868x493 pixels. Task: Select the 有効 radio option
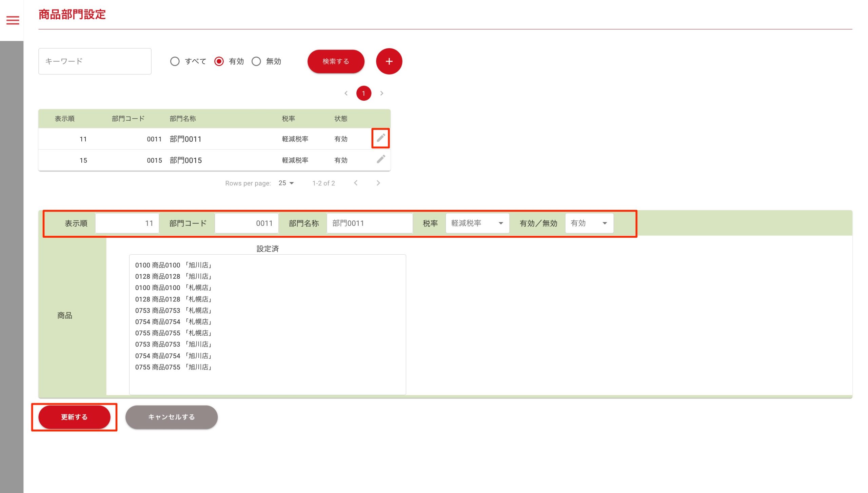coord(219,61)
